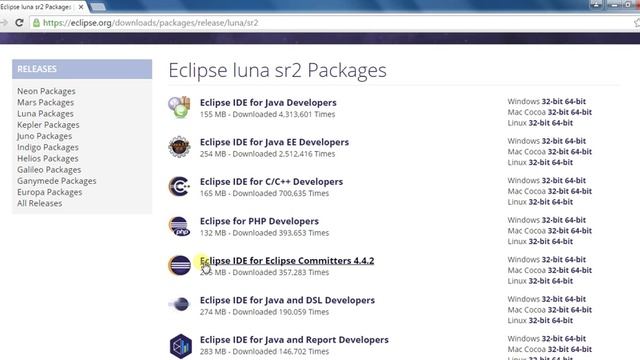Click the Java and Report Developers package icon
The image size is (640, 360).
pyautogui.click(x=181, y=346)
